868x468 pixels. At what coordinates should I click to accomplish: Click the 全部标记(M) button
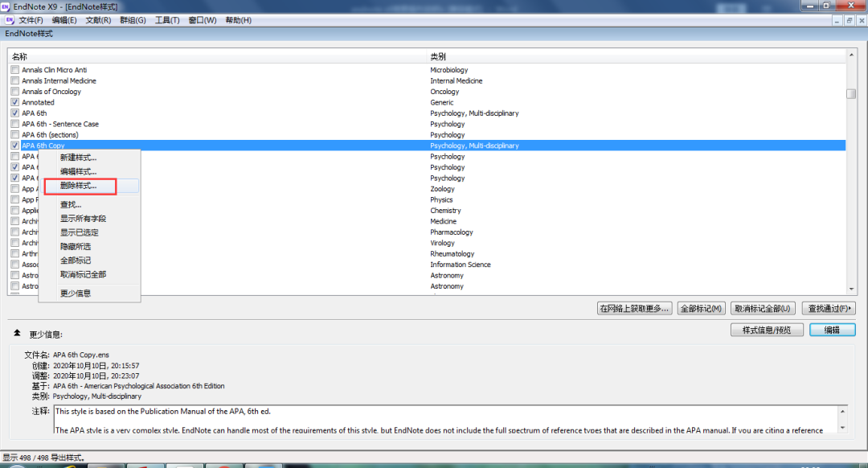tap(701, 309)
